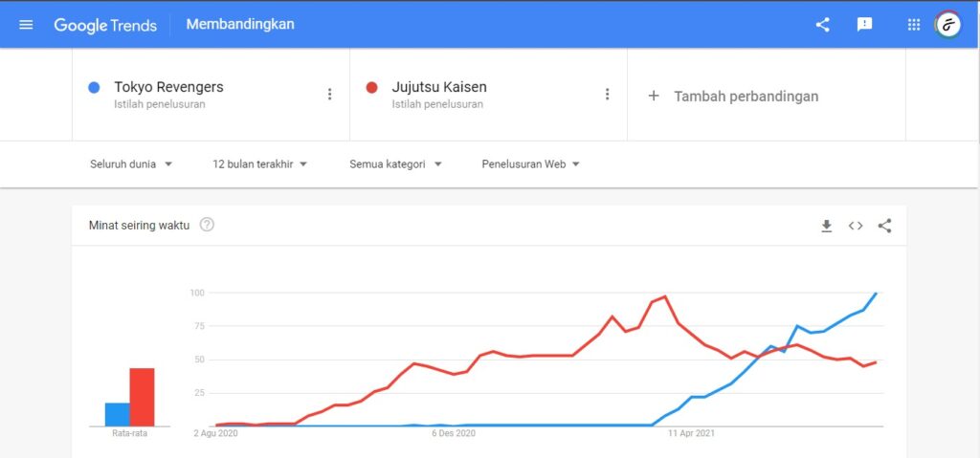Open Jujutsu Kaisen term options menu
980x458 pixels.
coord(607,94)
